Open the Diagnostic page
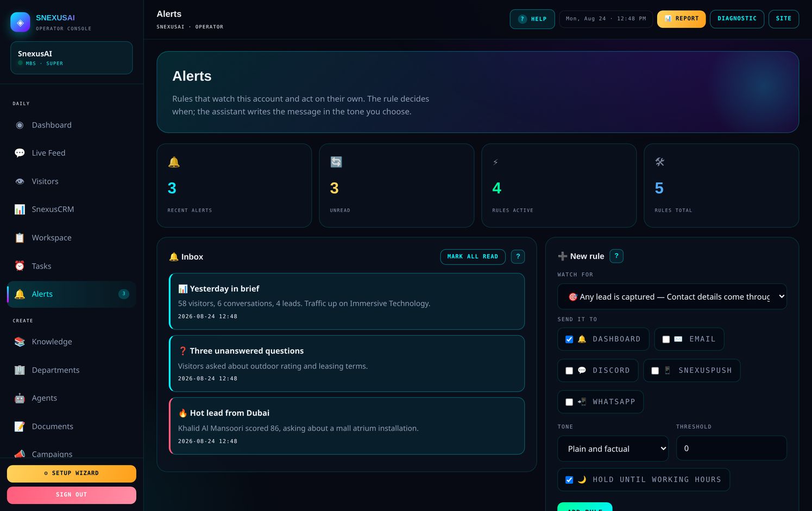 737,19
